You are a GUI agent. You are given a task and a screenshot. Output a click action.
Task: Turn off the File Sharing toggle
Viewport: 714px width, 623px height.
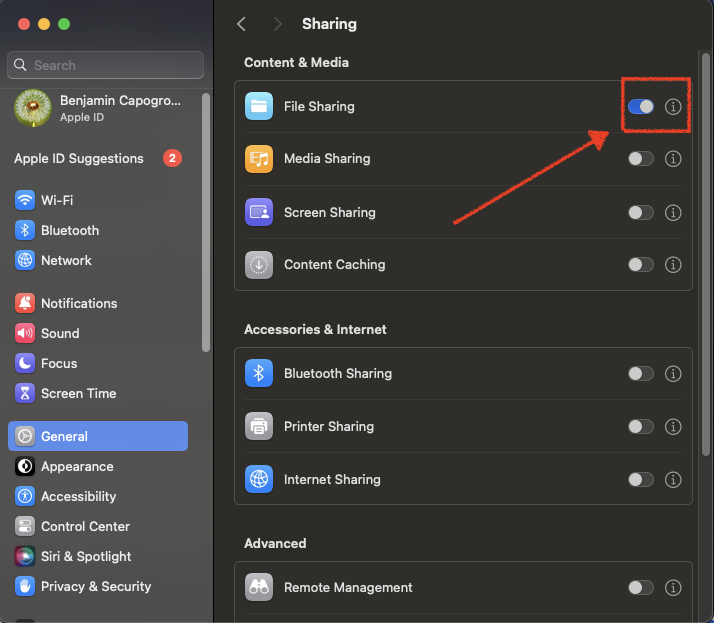[x=641, y=107]
